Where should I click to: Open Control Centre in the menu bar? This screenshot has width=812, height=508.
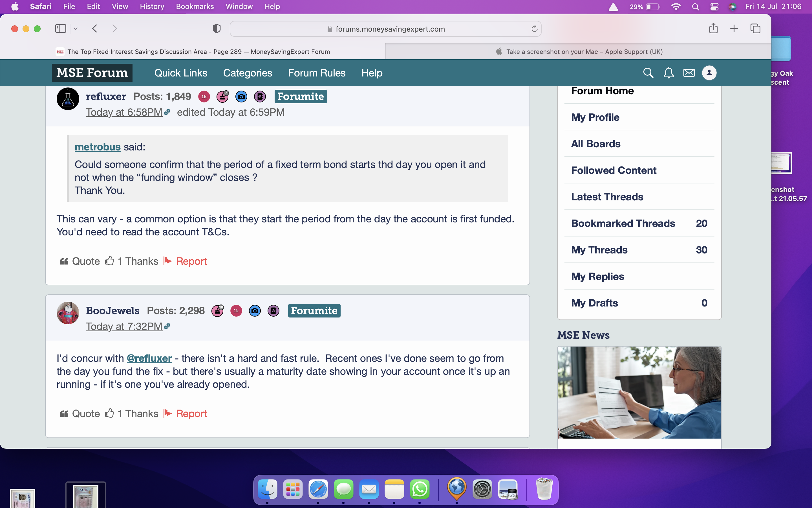(x=714, y=6)
